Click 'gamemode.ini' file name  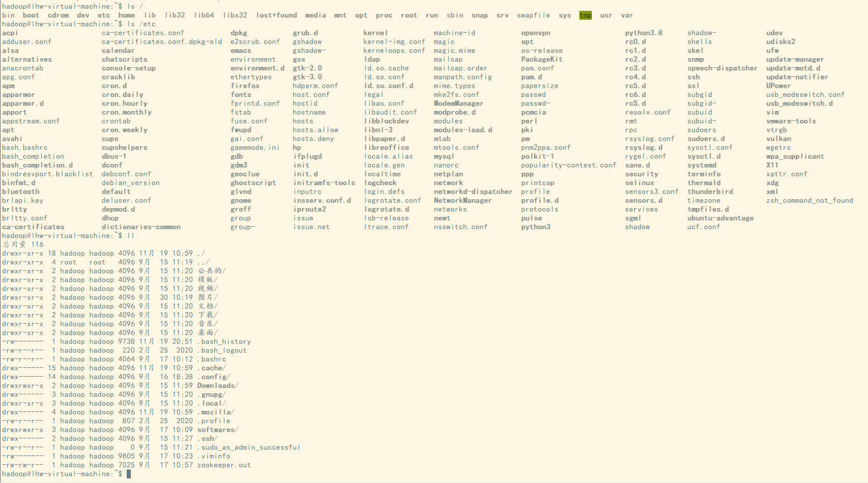coord(255,148)
